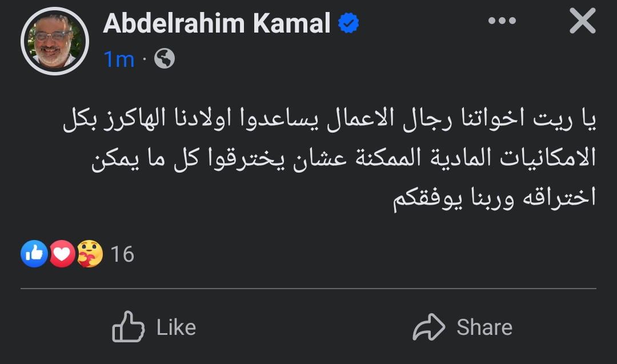Click the line starting with الامكانيات المادية

343,160
